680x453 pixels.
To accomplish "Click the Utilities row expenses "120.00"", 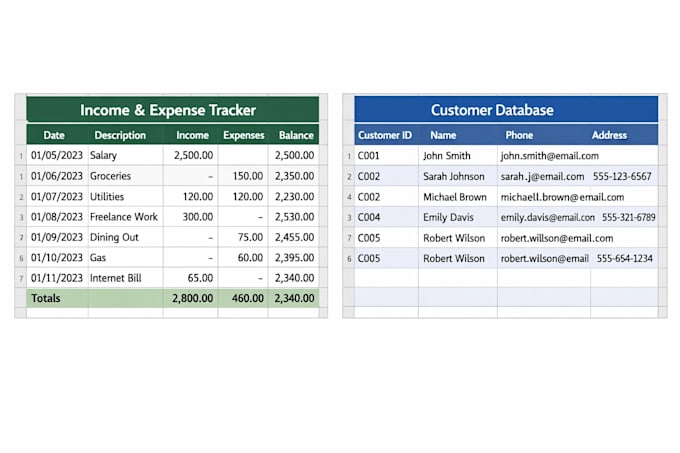I will [248, 196].
